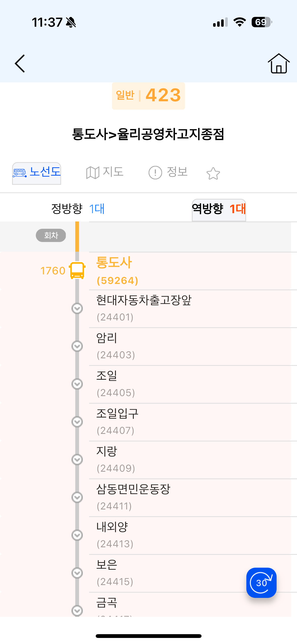This screenshot has height=644, width=297.
Task: Expand the 지랑 stop chevron
Action: pos(77,460)
